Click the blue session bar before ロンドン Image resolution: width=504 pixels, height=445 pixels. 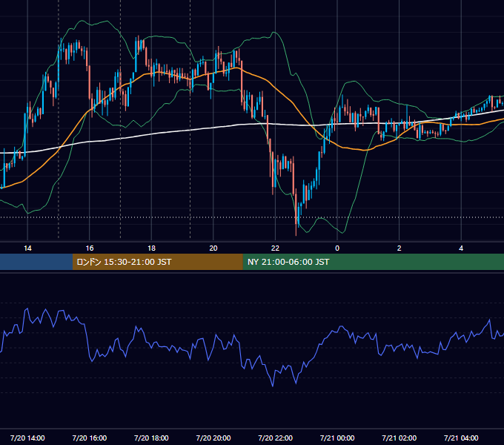(36, 262)
